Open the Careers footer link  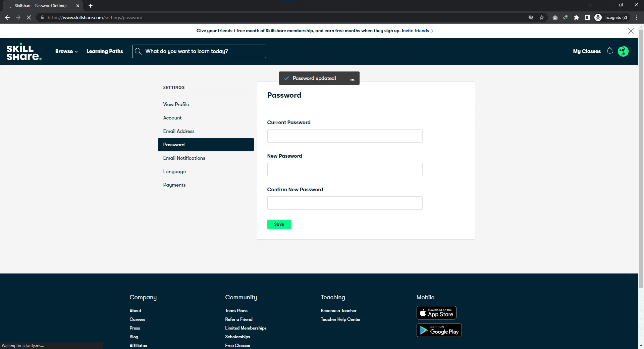138,319
